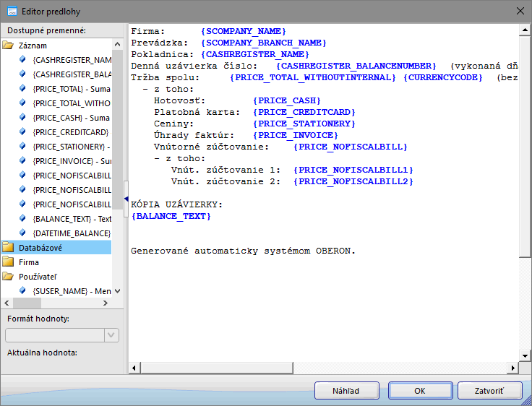The image size is (532, 406).
Task: Click the Náhľad preview button
Action: pos(346,391)
